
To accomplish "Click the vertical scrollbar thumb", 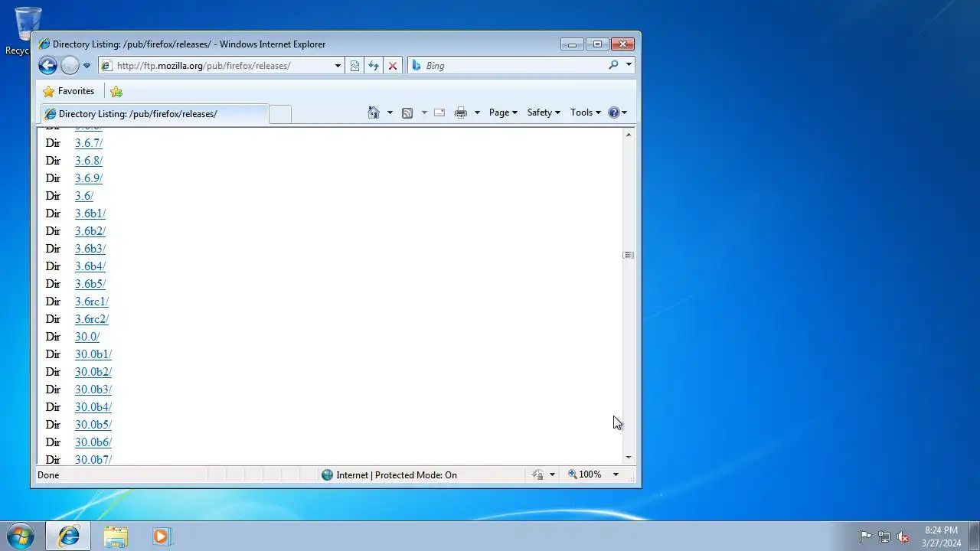I will tap(629, 255).
